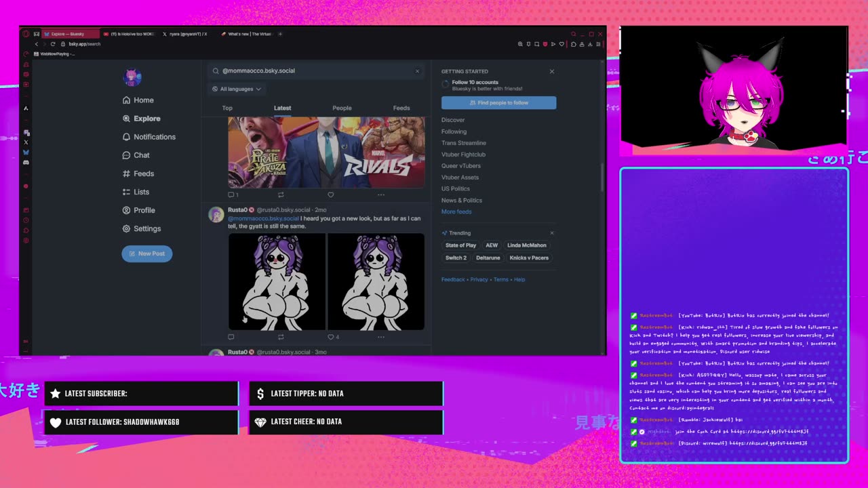Click the ad blocker shield icon
Viewport: 868px width, 488px height.
545,44
